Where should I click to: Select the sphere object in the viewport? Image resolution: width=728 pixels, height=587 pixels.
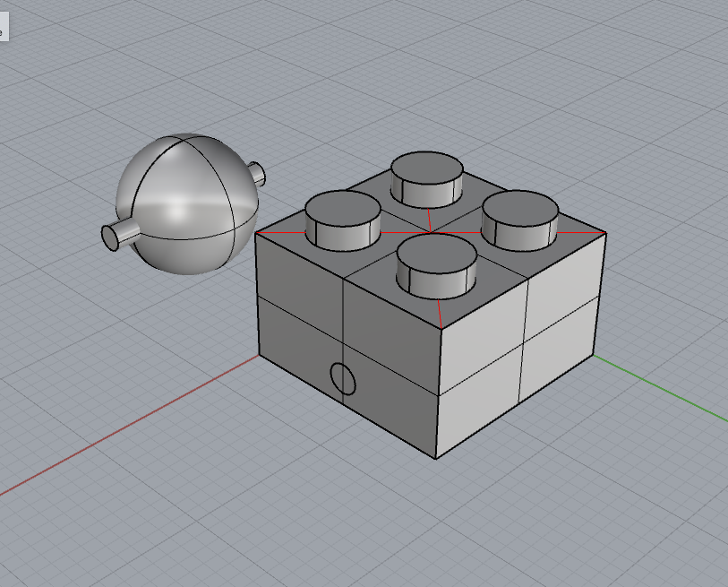(x=187, y=204)
